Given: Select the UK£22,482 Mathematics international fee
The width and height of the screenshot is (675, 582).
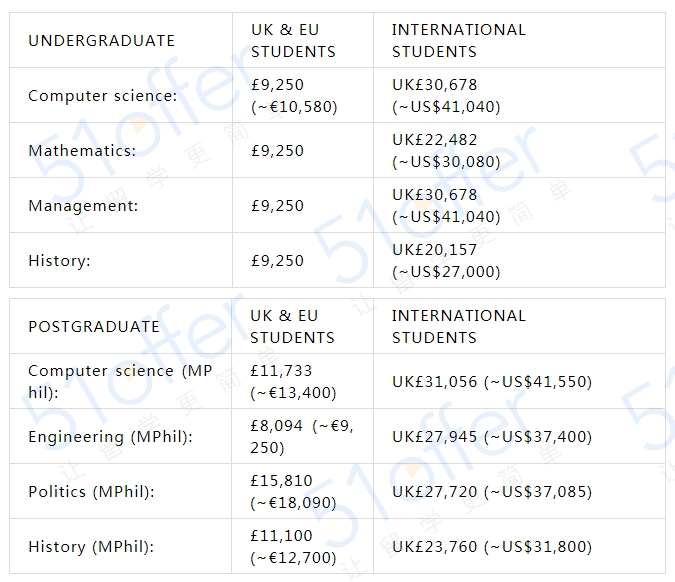Looking at the screenshot, I should (x=446, y=151).
